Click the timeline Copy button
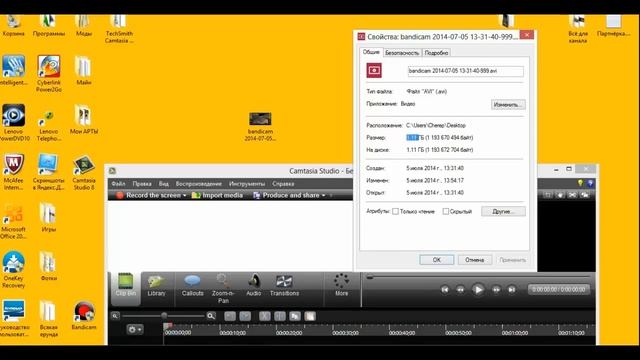This screenshot has height=360, width=640. point(295,316)
